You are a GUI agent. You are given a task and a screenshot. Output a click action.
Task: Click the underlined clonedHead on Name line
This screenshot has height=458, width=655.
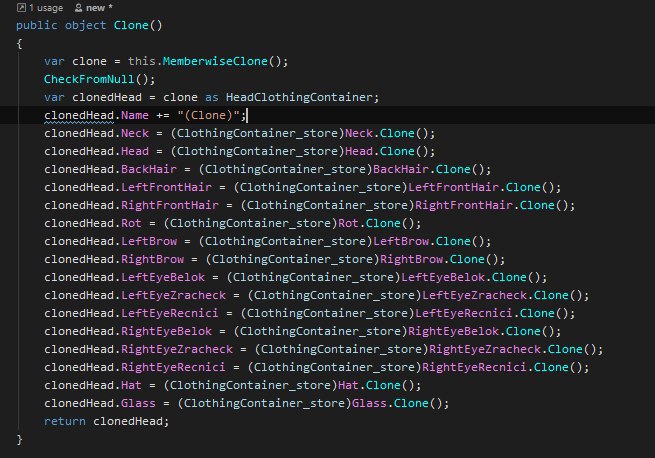(79, 115)
